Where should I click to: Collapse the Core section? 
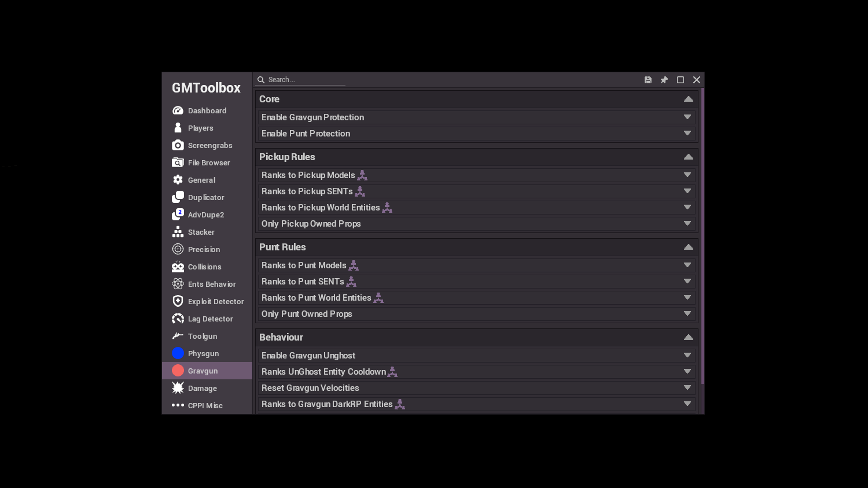pos(688,99)
